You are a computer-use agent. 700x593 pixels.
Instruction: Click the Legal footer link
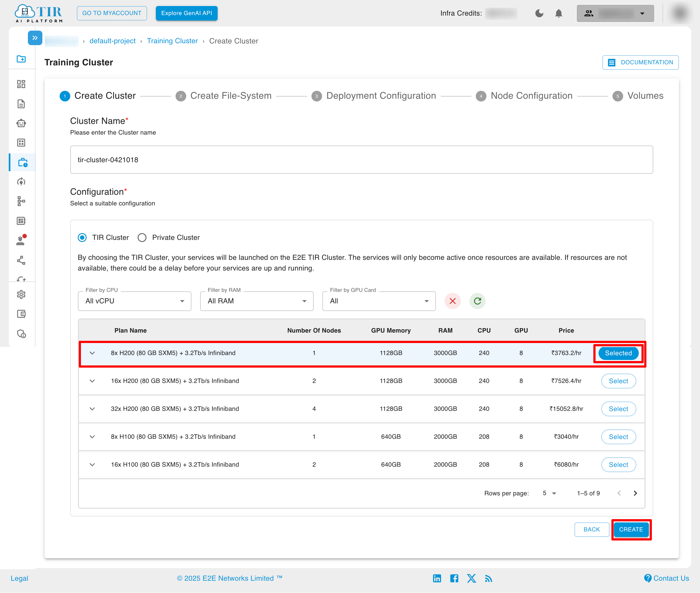[x=19, y=578]
